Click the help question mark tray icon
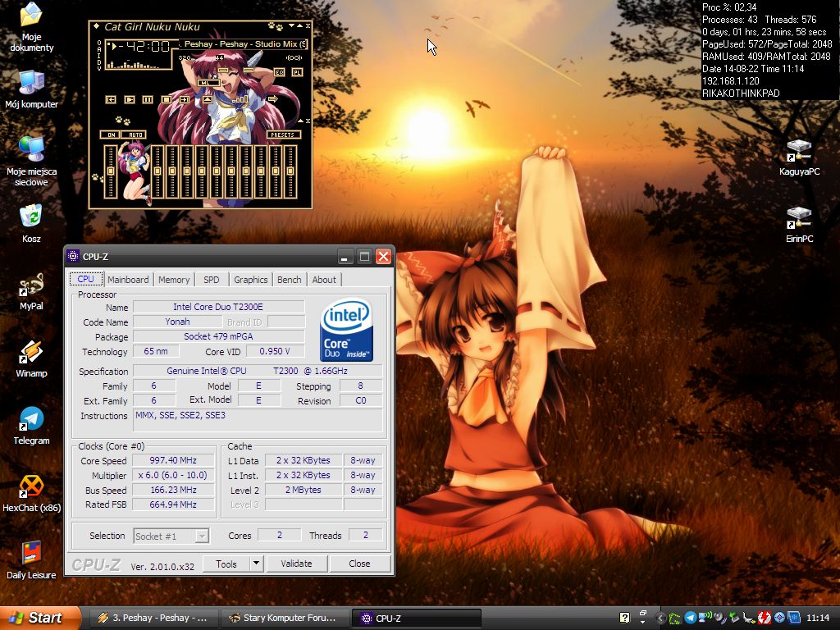The height and width of the screenshot is (630, 840). 624,618
